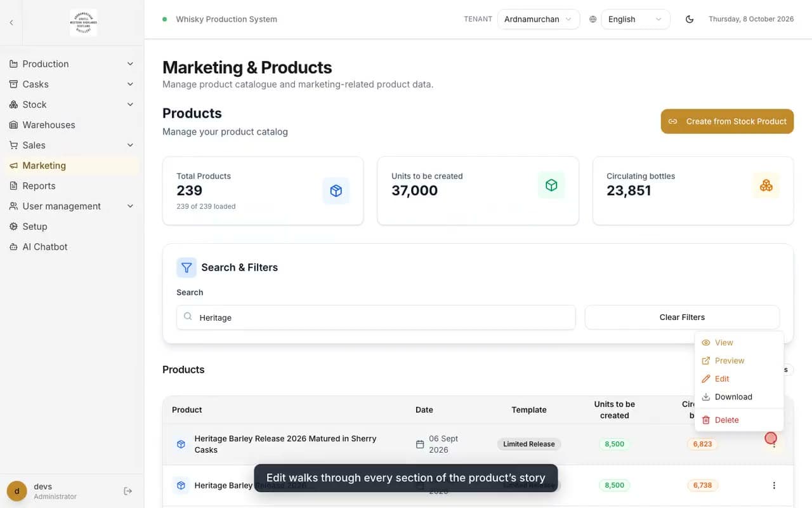The height and width of the screenshot is (508, 812).
Task: Click the calendar icon beside 06 Sept 2026
Action: pos(420,444)
